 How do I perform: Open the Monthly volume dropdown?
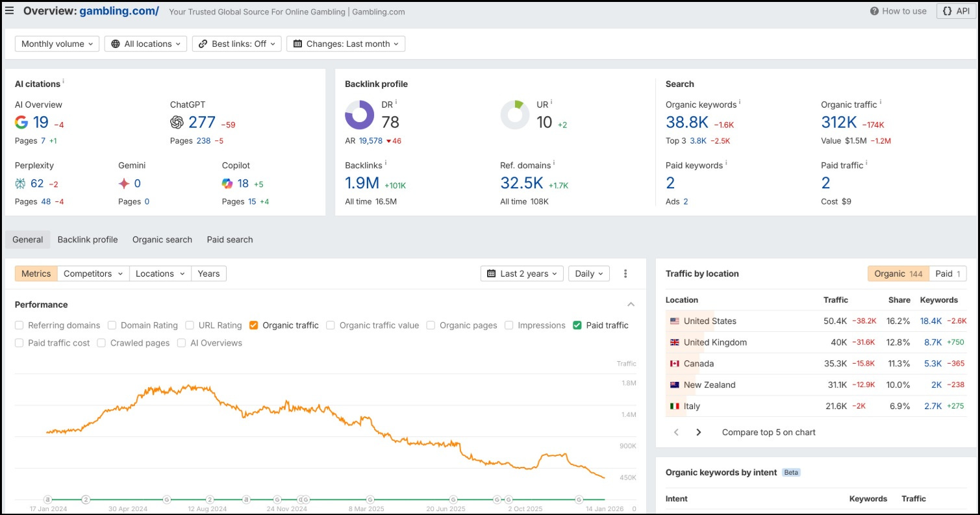[x=57, y=44]
